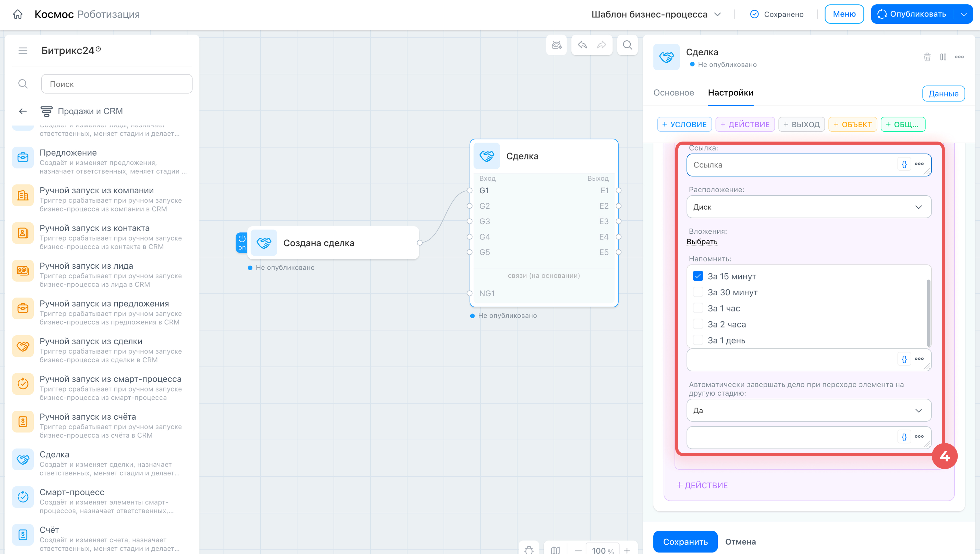Open the auto-complete Да dropdown
This screenshot has height=554, width=980.
point(809,411)
